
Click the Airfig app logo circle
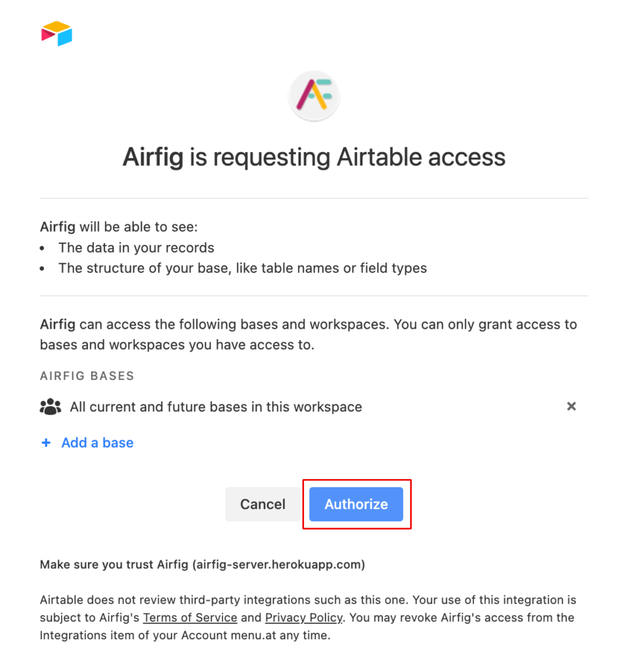tap(314, 96)
